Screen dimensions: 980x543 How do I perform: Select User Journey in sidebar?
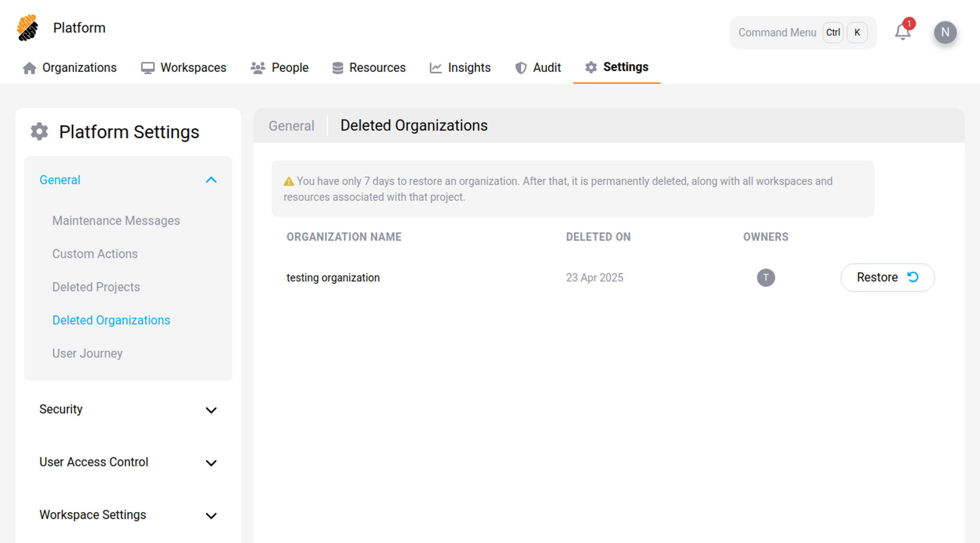click(88, 353)
